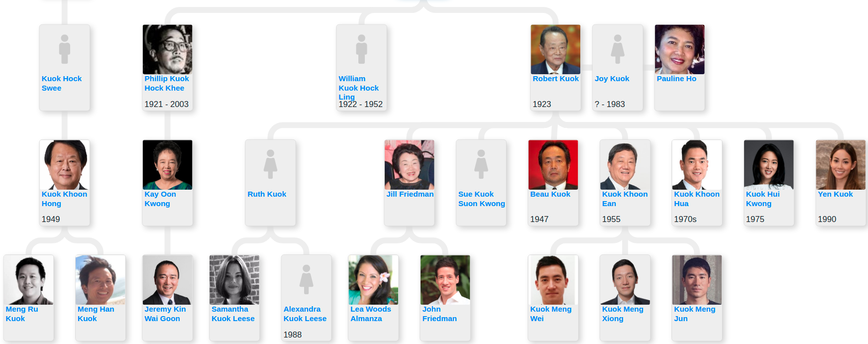
Task: Open Lea Woods Almanza's portrait photo
Action: pyautogui.click(x=373, y=280)
